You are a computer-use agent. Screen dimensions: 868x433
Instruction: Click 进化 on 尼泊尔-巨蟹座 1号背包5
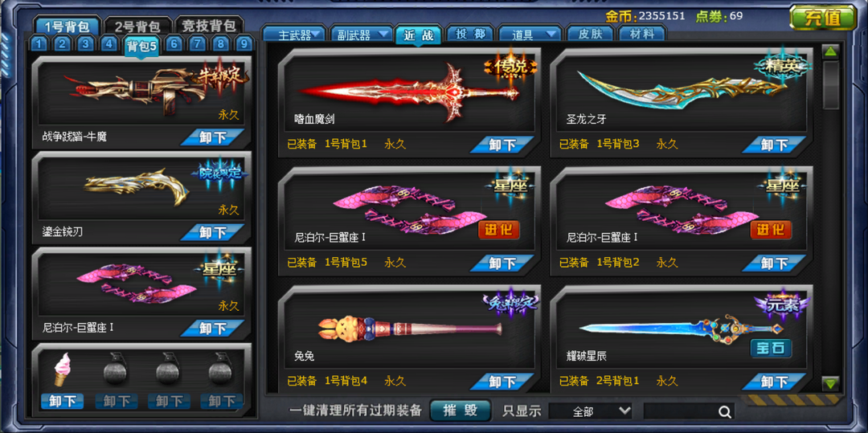coord(499,229)
